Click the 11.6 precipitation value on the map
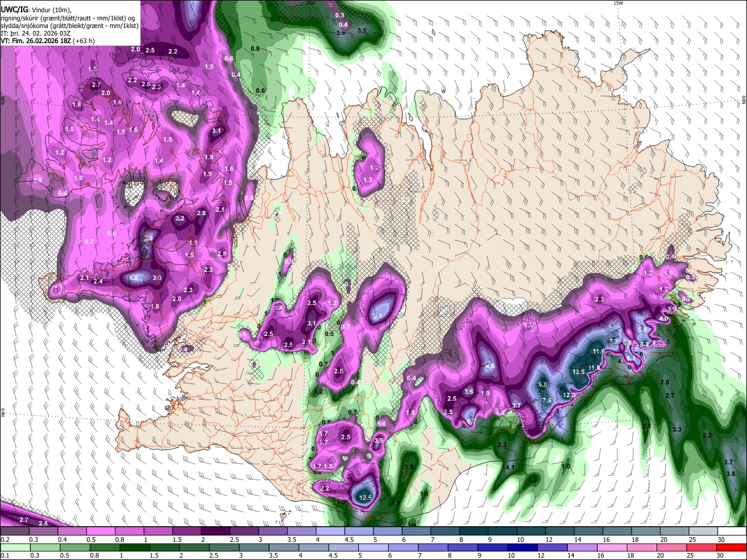This screenshot has width=747, height=560. (598, 352)
